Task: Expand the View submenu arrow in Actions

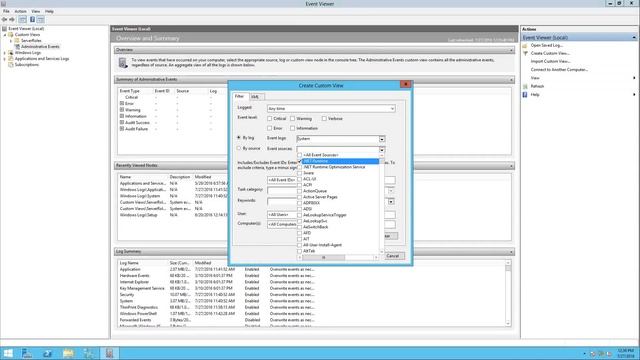Action: (x=634, y=78)
